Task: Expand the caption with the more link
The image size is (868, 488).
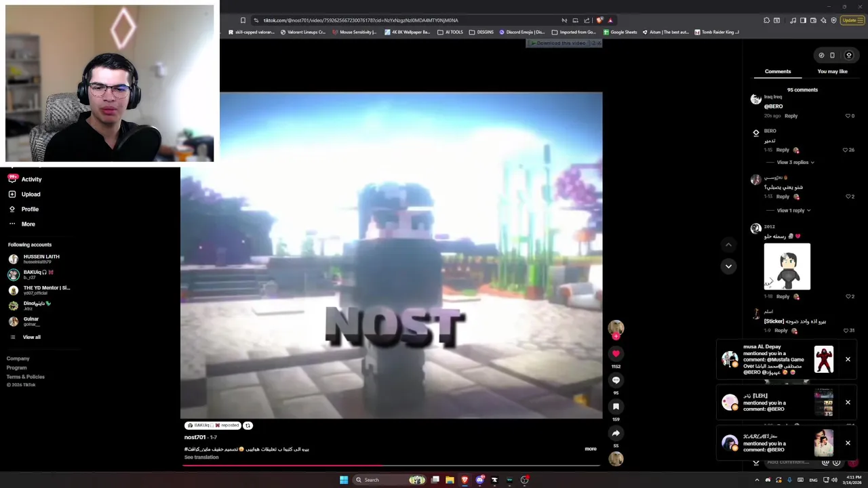Action: (x=591, y=449)
